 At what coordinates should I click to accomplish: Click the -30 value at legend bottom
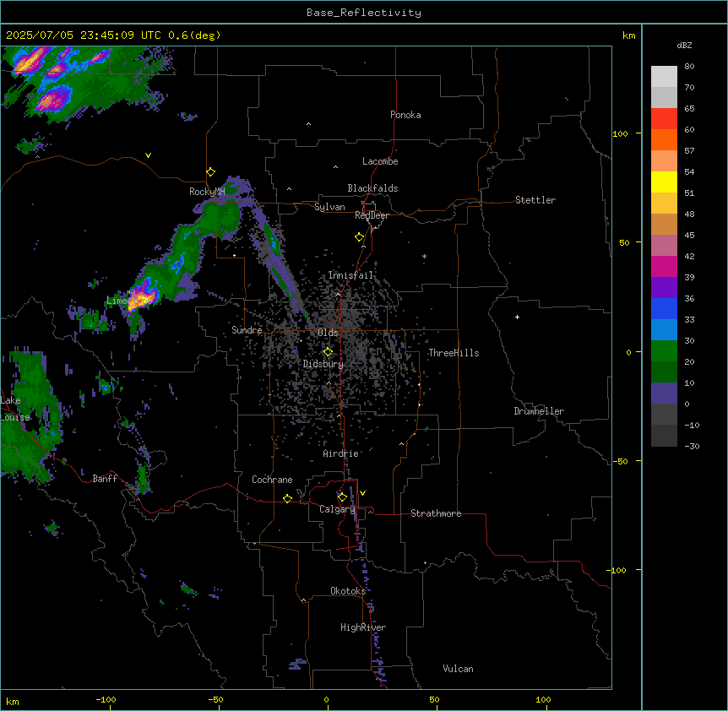[692, 447]
